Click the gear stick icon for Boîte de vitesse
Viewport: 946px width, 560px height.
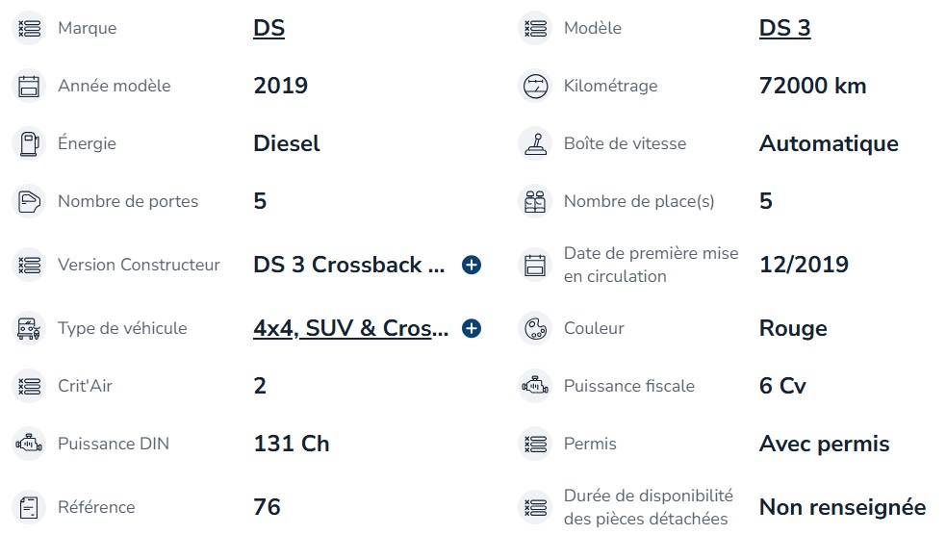(x=534, y=143)
